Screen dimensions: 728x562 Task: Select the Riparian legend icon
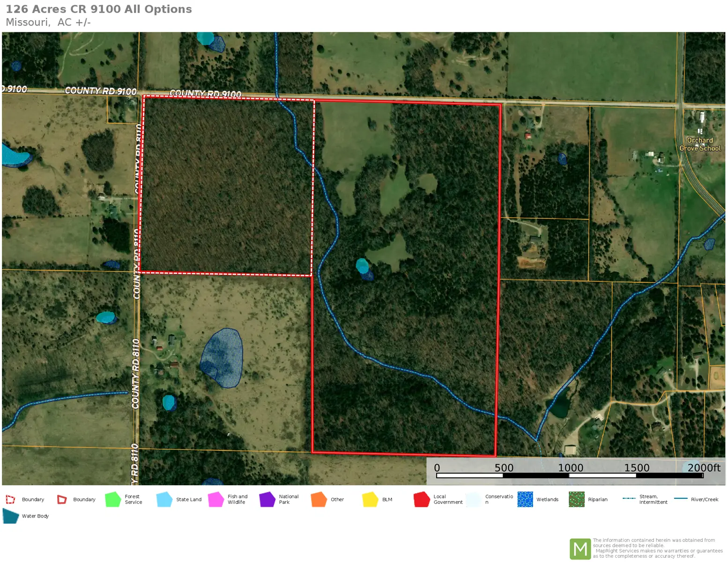(x=577, y=499)
